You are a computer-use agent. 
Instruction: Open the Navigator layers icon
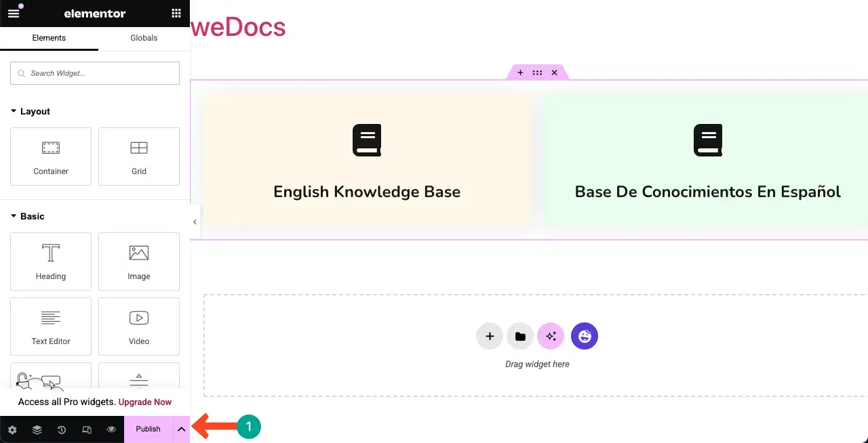(37, 429)
